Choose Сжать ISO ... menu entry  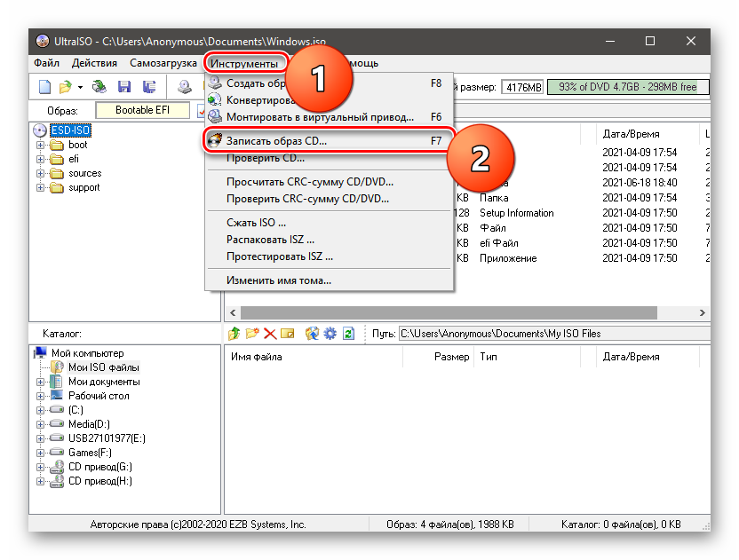[329, 222]
